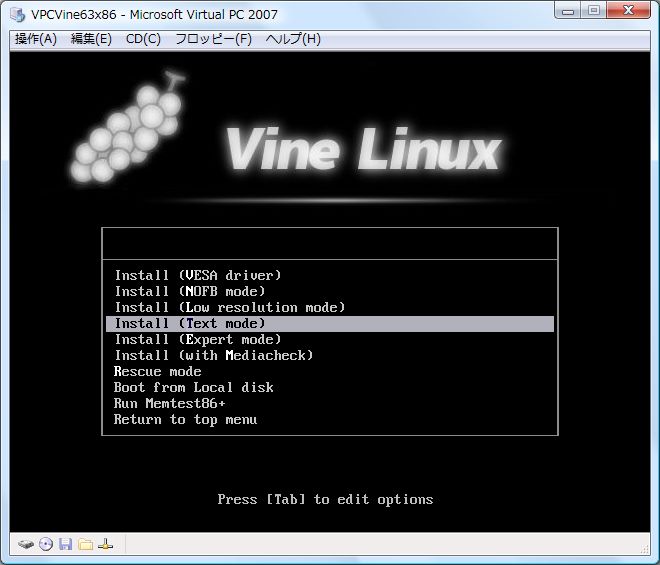The height and width of the screenshot is (565, 660).
Task: Maximize the Virtual PC window
Action: click(x=593, y=11)
